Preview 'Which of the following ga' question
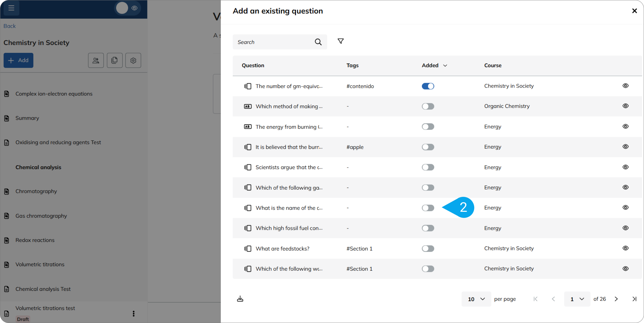644x323 pixels. 626,187
